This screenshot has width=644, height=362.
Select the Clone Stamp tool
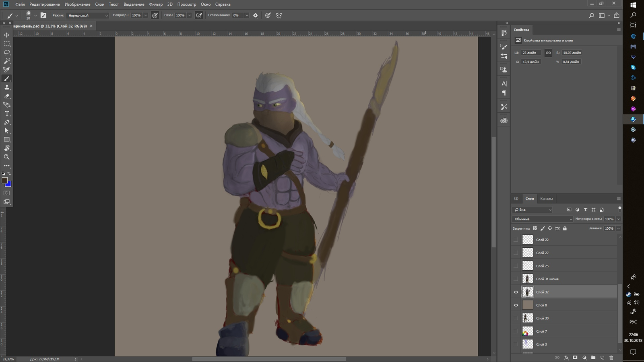pos(6,87)
